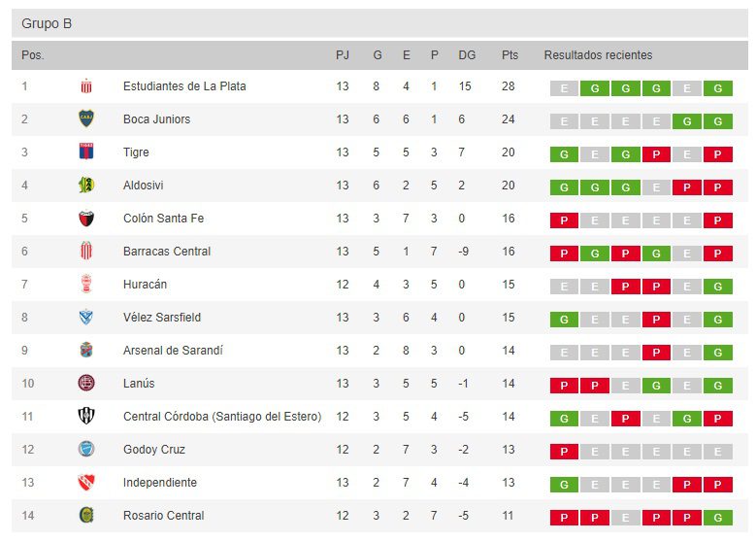The image size is (756, 541).
Task: Click the Aldosivi club badge
Action: 85,186
